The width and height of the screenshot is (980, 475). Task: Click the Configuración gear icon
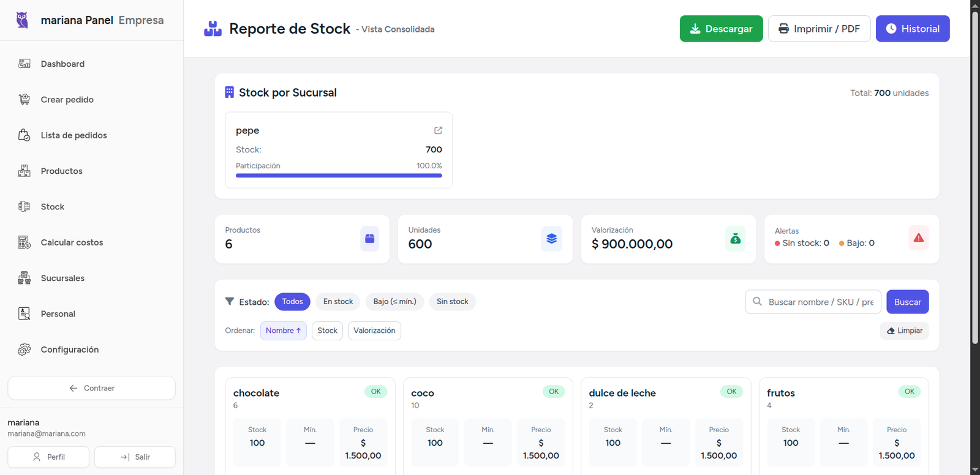pos(24,350)
